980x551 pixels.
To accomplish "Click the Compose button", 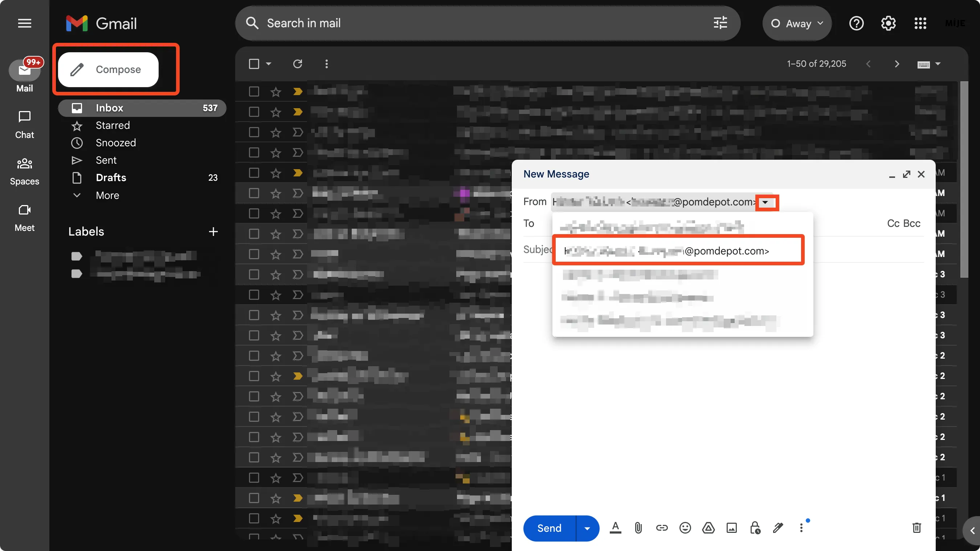I will [x=109, y=70].
